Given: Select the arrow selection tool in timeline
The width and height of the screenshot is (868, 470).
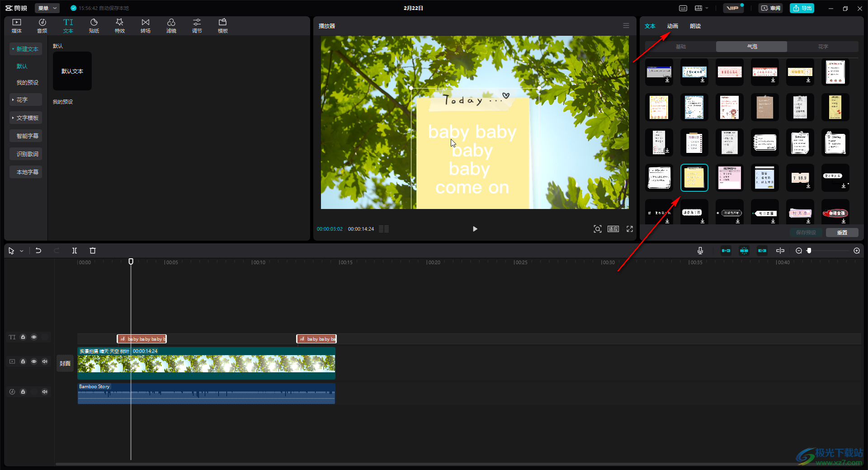Looking at the screenshot, I should click(11, 251).
